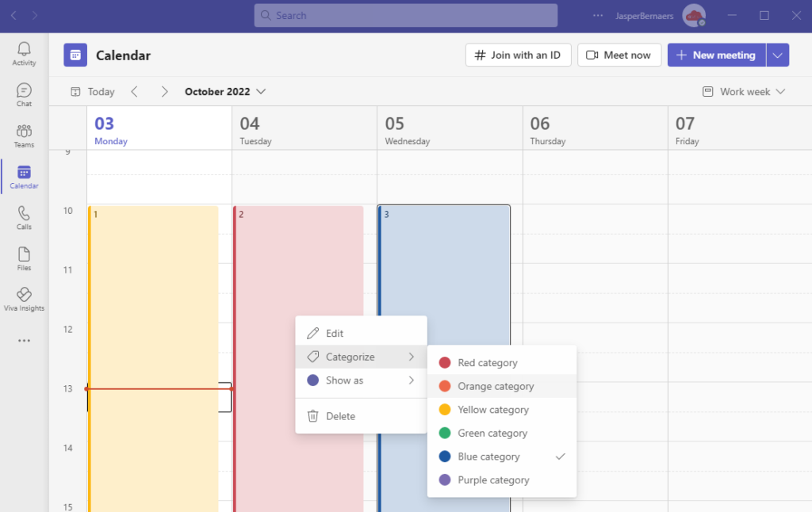Select the Chat icon in the sidebar
This screenshot has width=812, height=512.
[x=23, y=94]
